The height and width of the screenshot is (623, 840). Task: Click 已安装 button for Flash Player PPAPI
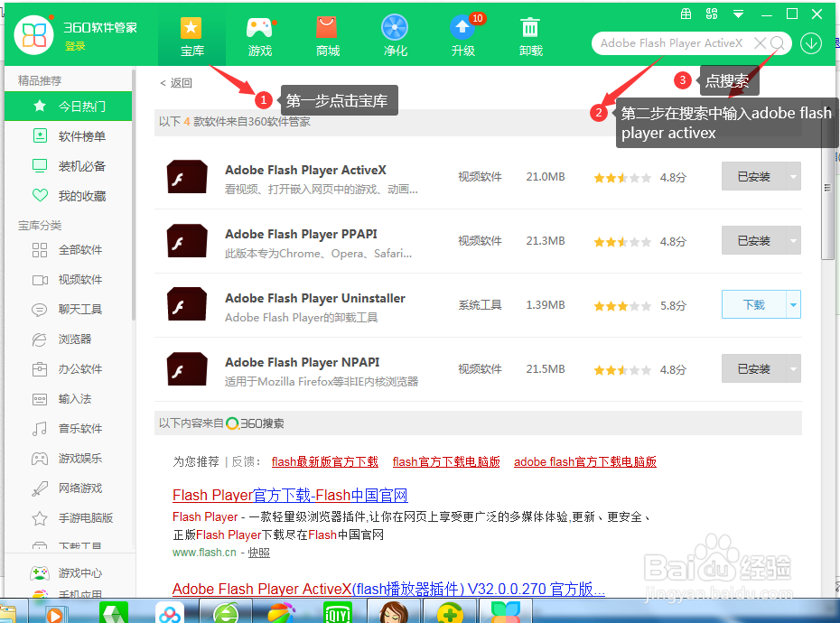tap(754, 240)
